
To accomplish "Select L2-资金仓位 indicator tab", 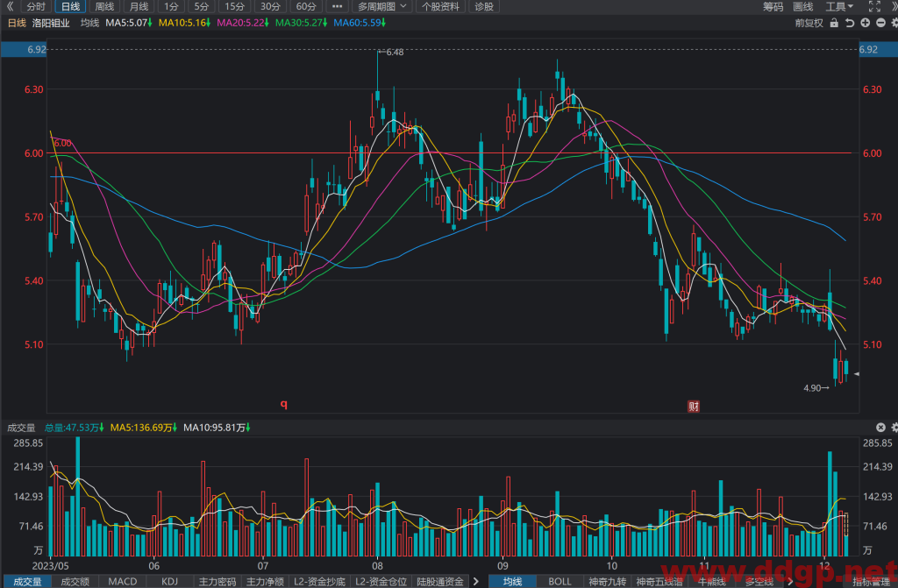I will coord(381,582).
